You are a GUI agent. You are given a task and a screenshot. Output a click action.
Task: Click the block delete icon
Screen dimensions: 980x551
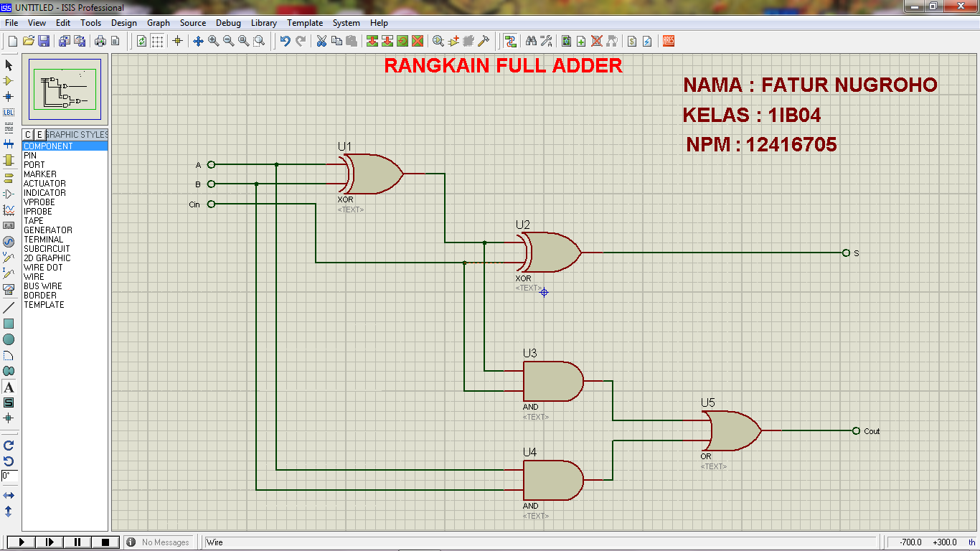[x=418, y=41]
